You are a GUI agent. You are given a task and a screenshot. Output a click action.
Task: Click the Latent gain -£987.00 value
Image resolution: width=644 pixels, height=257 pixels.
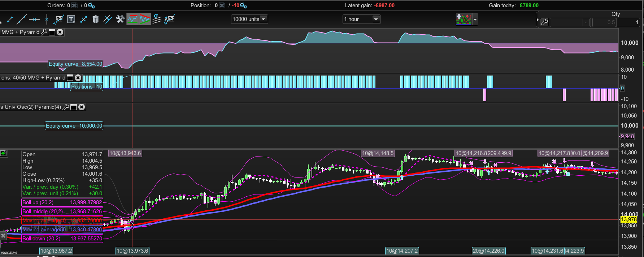tap(384, 5)
